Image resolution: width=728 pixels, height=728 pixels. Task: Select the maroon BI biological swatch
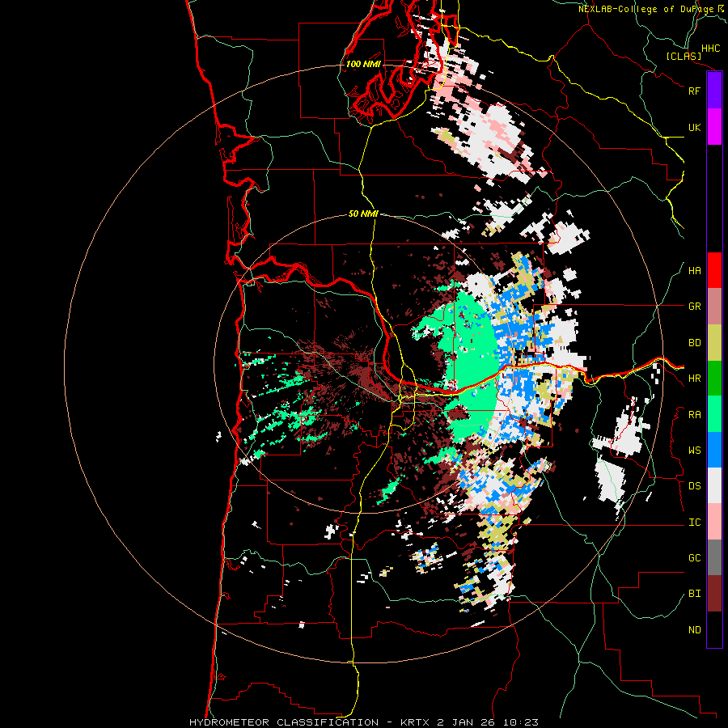point(714,594)
